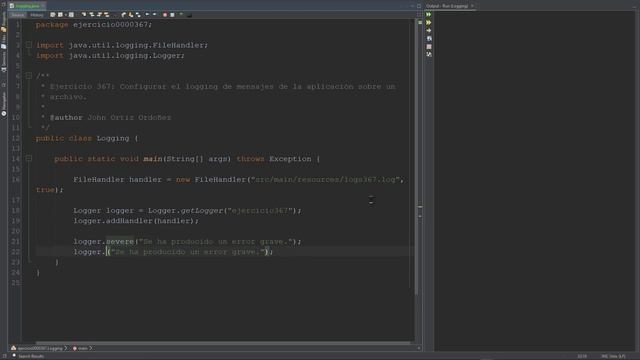
Task: Stop the run with the red square icon
Action: (429, 47)
